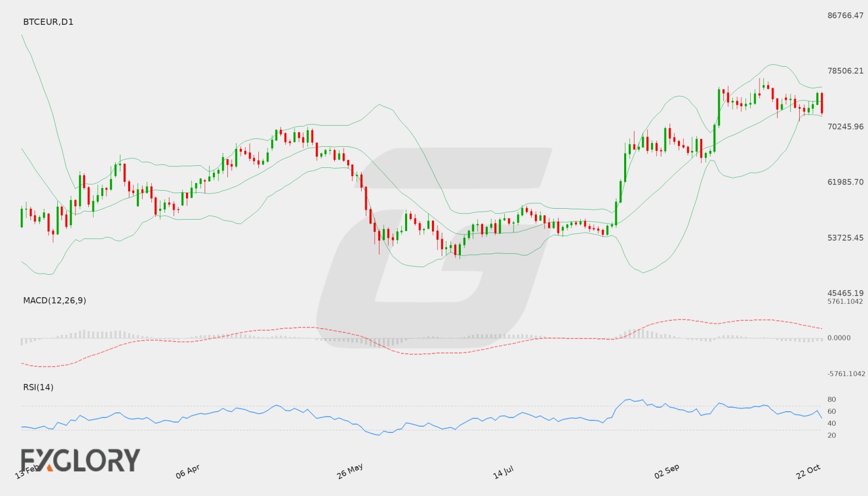This screenshot has height=496, width=868.
Task: Select the RSI(14) indicator label
Action: click(38, 387)
